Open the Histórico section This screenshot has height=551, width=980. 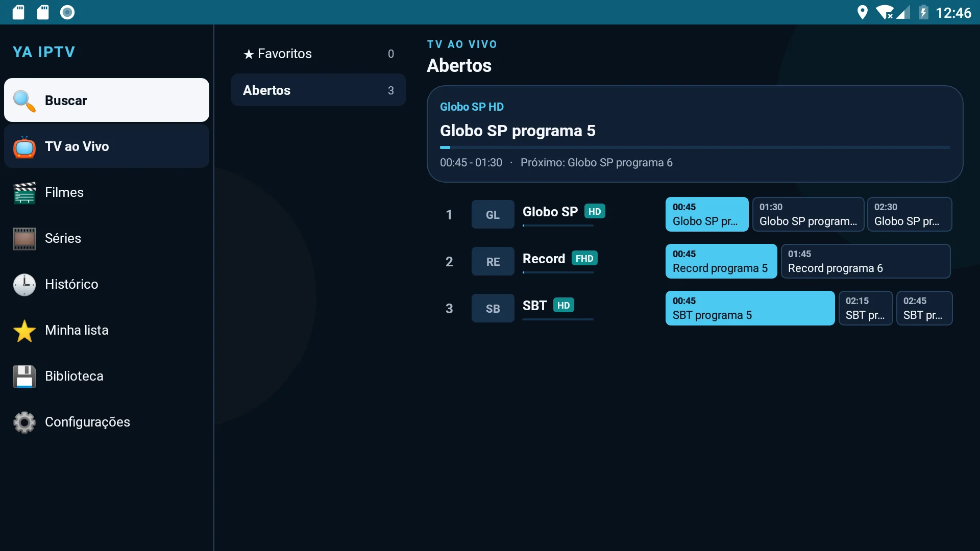[107, 284]
